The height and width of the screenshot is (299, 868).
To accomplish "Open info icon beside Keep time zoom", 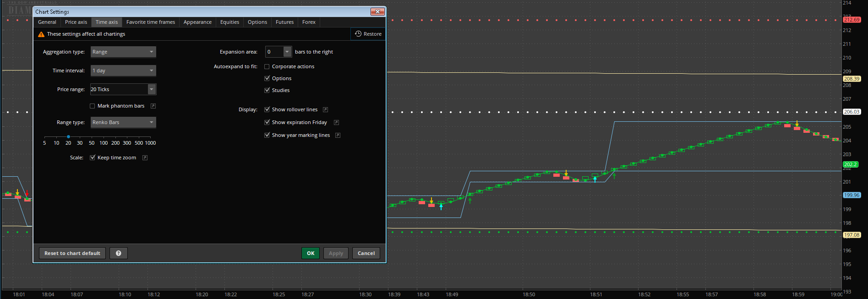I will [x=145, y=158].
